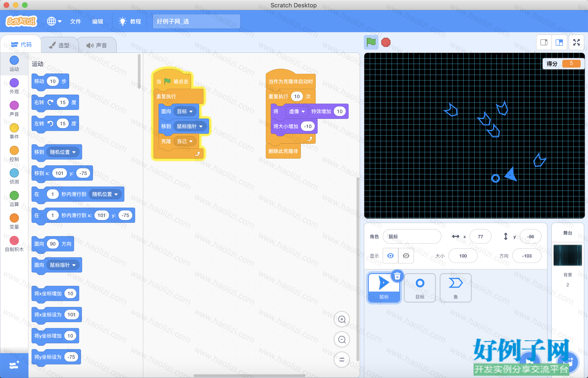Select the 目标 sprite thumbnail
The width and height of the screenshot is (588, 378).
click(420, 288)
